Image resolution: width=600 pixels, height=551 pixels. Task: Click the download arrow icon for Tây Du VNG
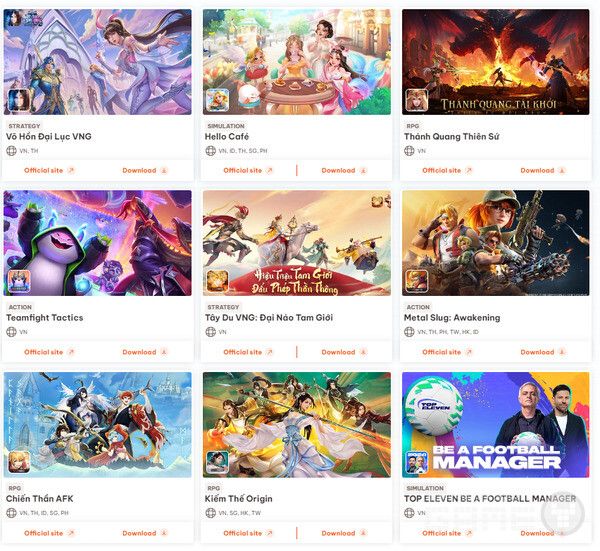point(363,352)
